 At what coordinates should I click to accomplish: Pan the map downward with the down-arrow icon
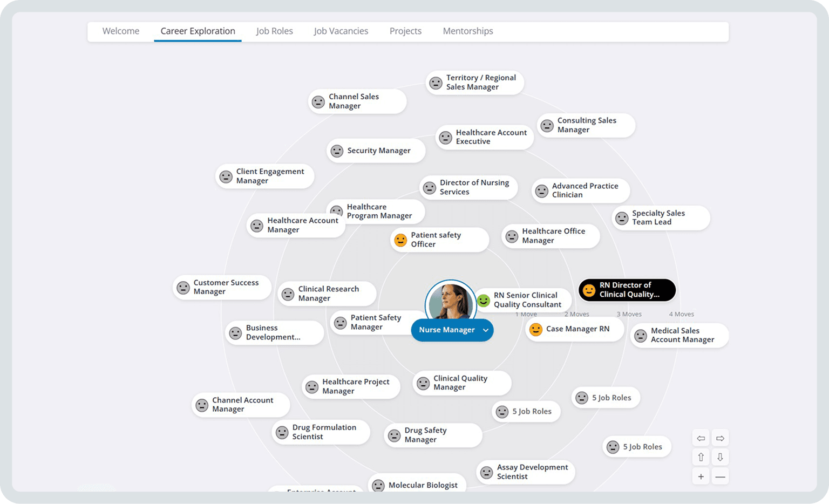tap(720, 457)
